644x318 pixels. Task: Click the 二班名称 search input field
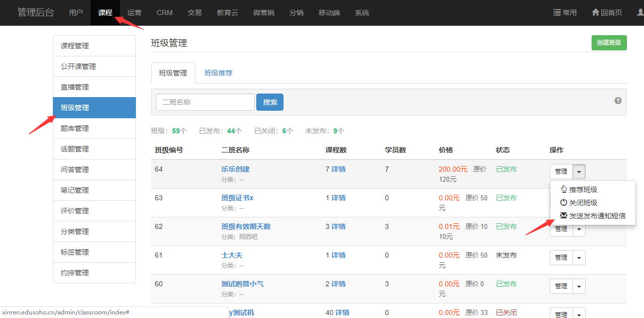coord(205,102)
